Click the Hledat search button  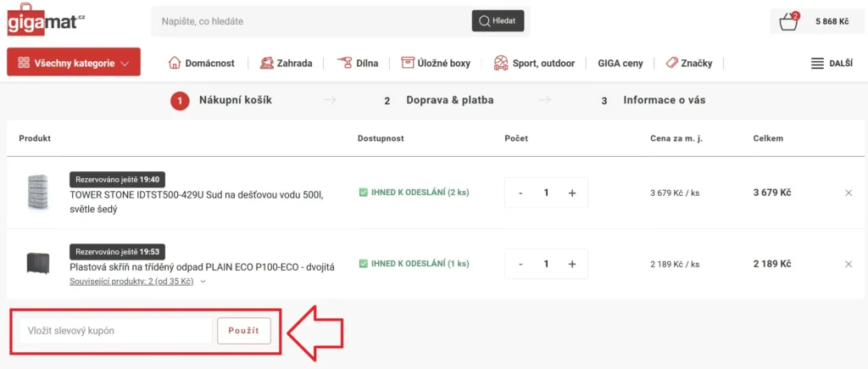click(498, 21)
